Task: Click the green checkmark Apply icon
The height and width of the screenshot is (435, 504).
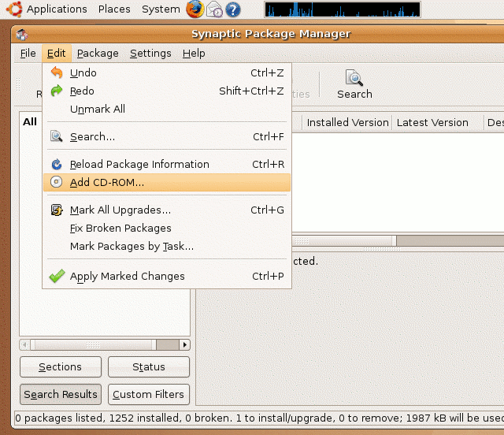Action: coord(57,276)
